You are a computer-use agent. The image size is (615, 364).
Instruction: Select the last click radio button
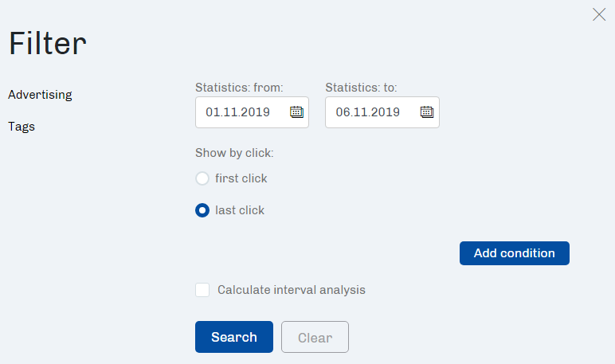pos(202,210)
